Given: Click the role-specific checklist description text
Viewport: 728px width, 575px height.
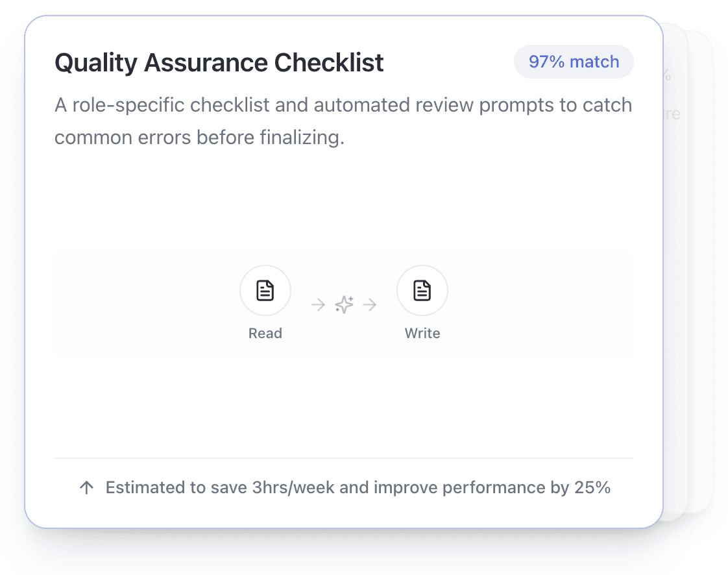Looking at the screenshot, I should pos(343,121).
